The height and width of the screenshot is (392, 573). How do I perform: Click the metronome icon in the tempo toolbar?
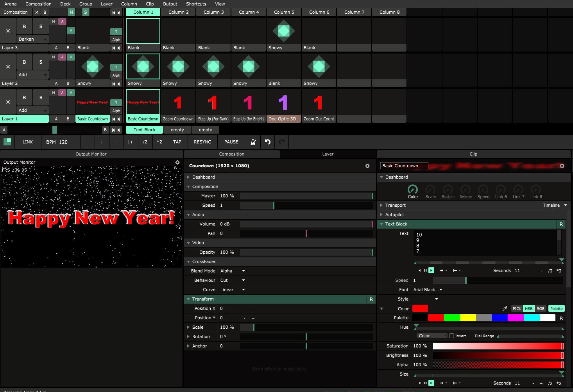[x=253, y=142]
